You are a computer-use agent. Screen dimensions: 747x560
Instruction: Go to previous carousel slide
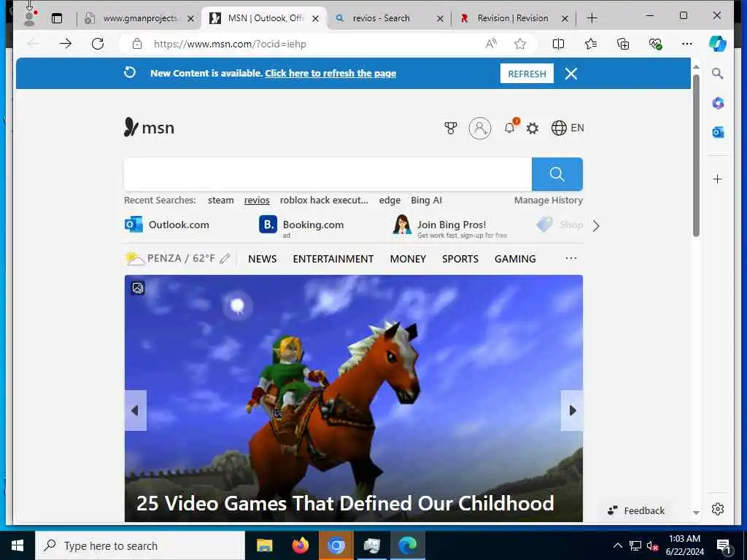(135, 411)
